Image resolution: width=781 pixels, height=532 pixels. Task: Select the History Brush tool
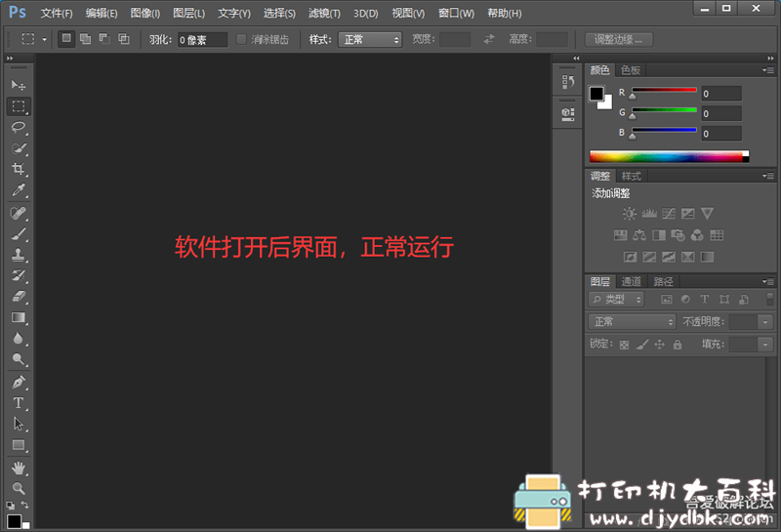[x=19, y=275]
